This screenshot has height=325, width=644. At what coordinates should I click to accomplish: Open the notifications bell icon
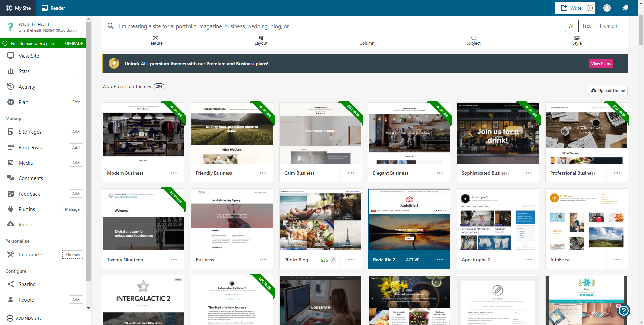click(x=625, y=8)
